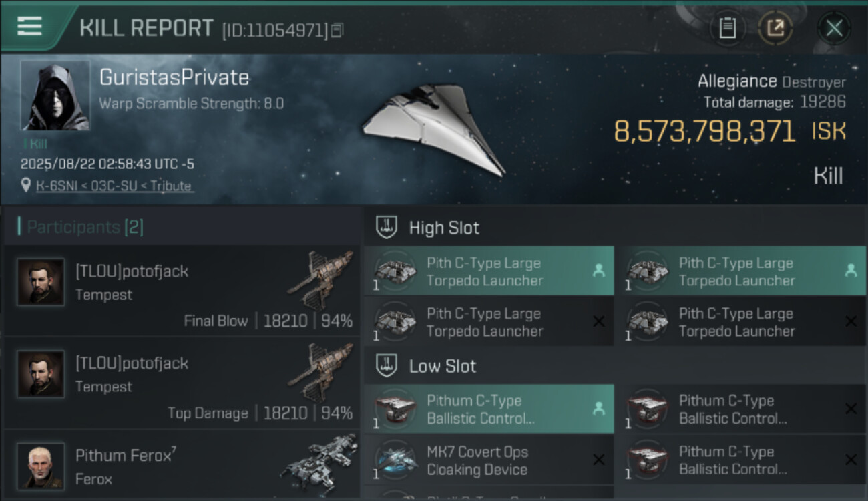Select the High Slot section header
This screenshot has height=501, width=868.
(x=444, y=228)
